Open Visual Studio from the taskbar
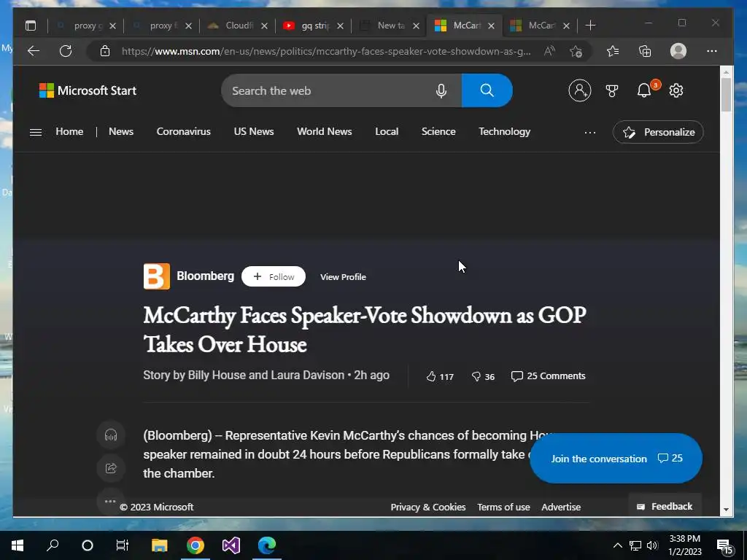 pos(231,545)
